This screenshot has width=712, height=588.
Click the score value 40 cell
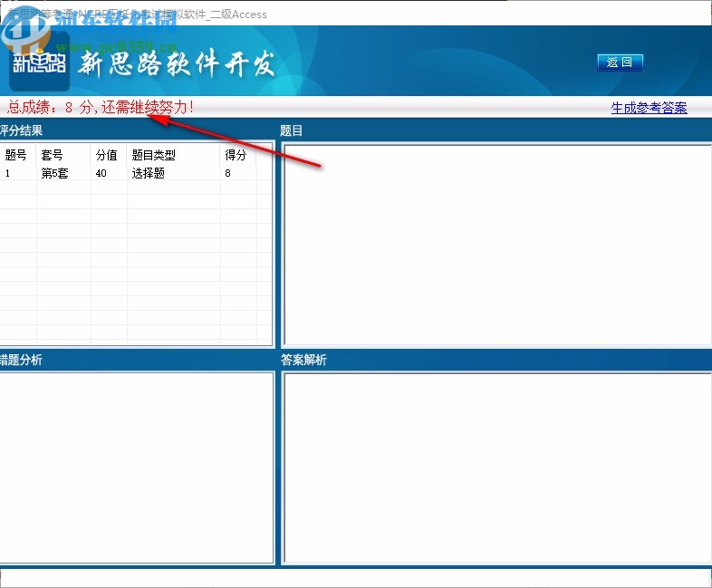[x=109, y=173]
